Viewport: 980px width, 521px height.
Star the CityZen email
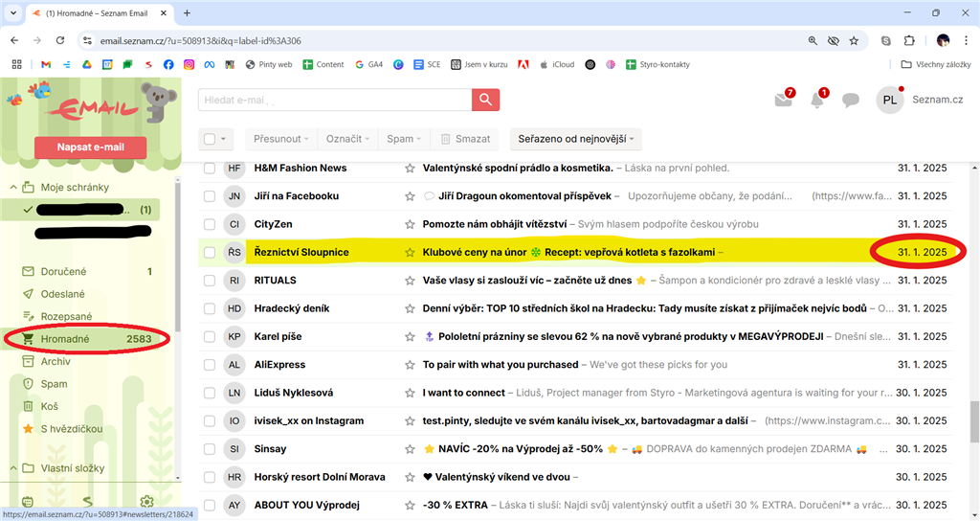(410, 224)
